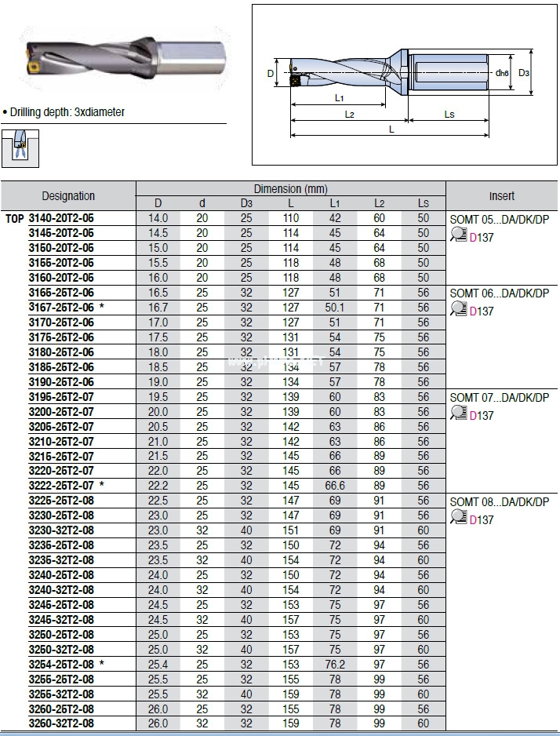Image resolution: width=560 pixels, height=736 pixels.
Task: Select designation 3140-20T2-05 in the table
Action: pos(61,218)
